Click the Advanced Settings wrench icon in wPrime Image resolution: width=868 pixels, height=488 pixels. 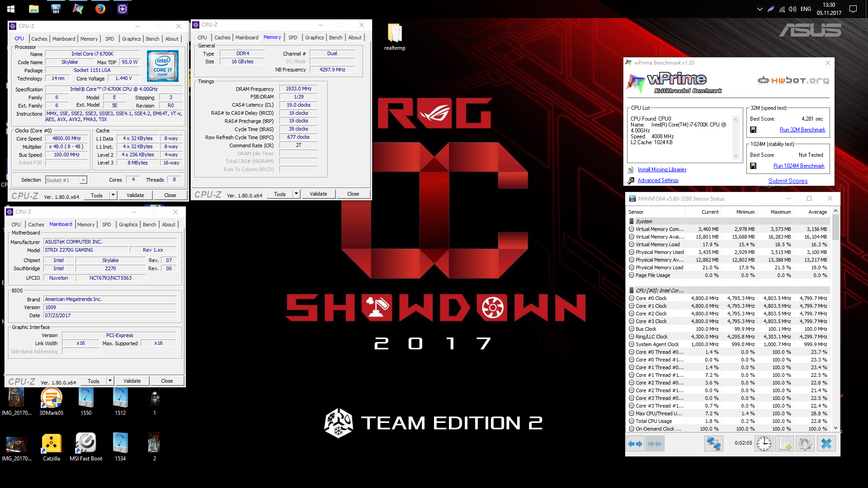[631, 180]
